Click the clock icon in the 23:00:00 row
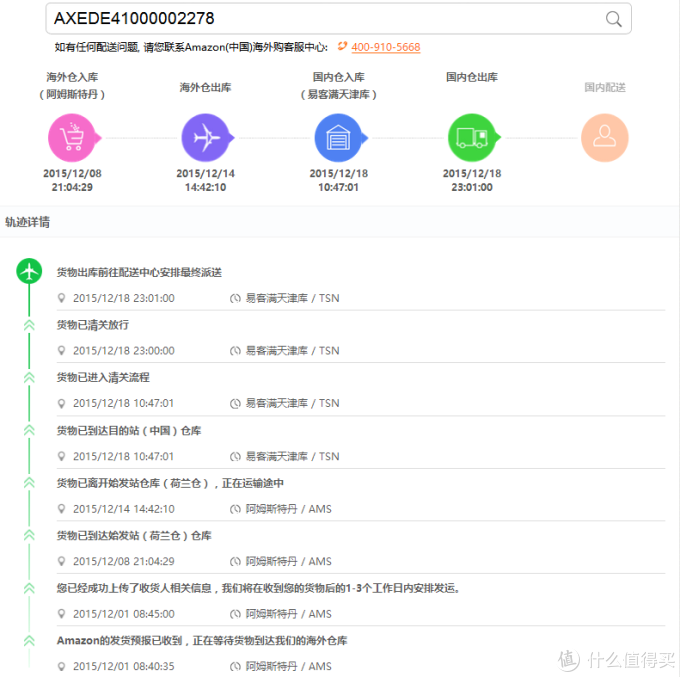680x677 pixels. (x=235, y=350)
